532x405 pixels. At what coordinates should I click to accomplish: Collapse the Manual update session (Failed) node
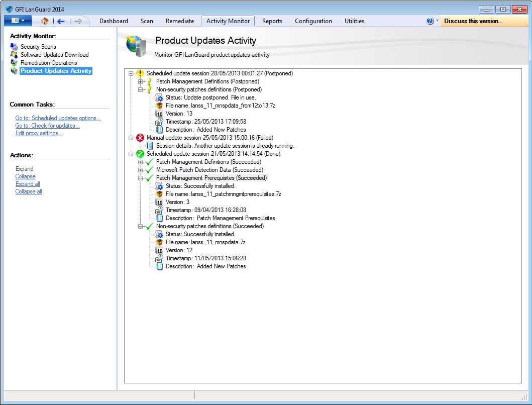[131, 138]
